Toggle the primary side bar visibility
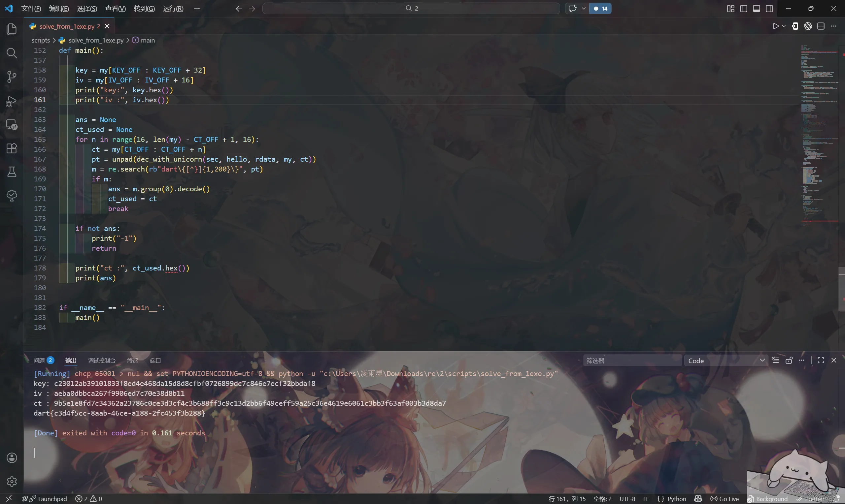Viewport: 845px width, 504px height. (x=743, y=9)
